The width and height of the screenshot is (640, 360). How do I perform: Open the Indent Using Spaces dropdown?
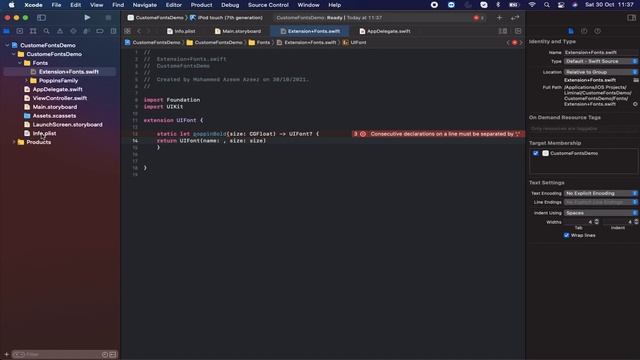click(x=601, y=213)
